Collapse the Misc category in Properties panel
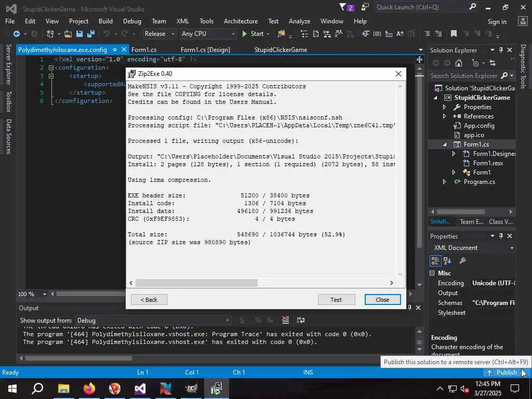 [432, 273]
